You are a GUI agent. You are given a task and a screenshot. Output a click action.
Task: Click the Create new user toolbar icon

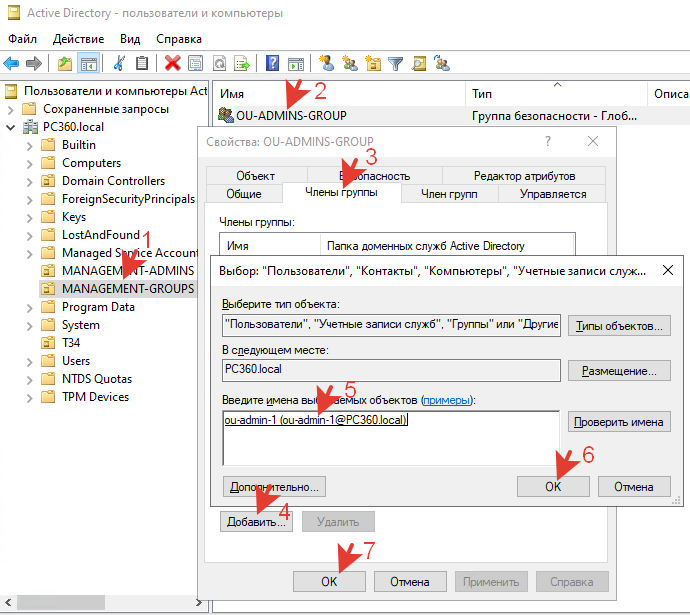(327, 63)
